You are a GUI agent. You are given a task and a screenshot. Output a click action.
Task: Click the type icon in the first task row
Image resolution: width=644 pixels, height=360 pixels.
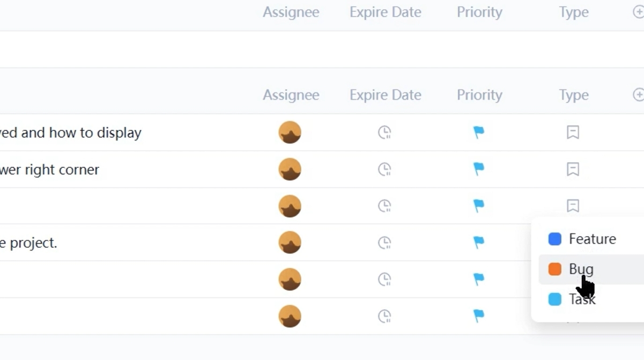tap(573, 133)
